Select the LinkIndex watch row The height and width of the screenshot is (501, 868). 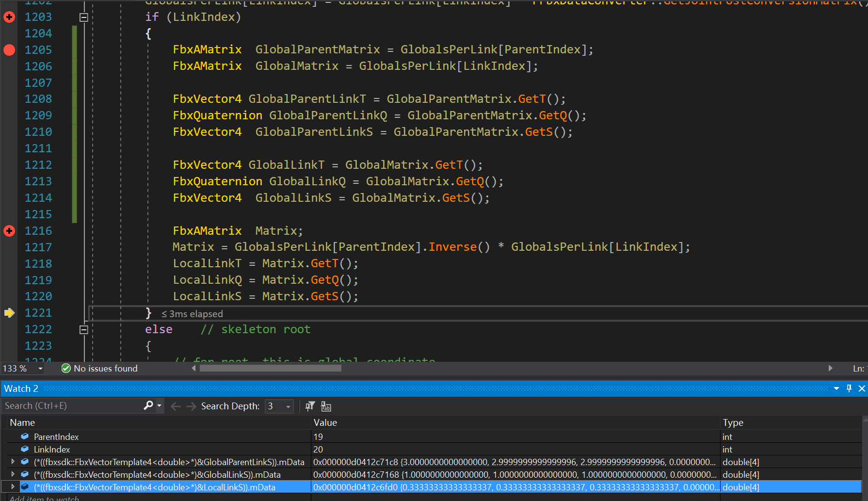[x=432, y=450]
